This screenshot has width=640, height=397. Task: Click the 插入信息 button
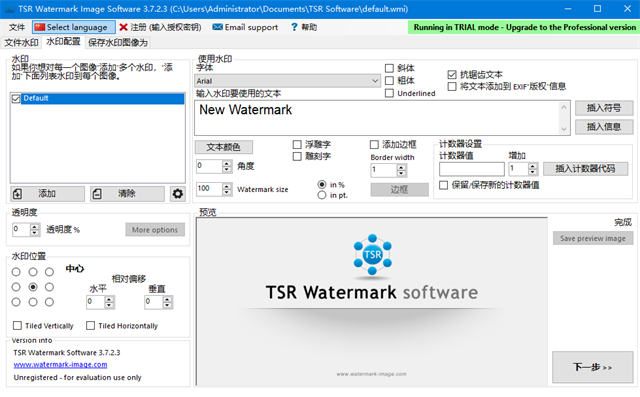point(604,127)
